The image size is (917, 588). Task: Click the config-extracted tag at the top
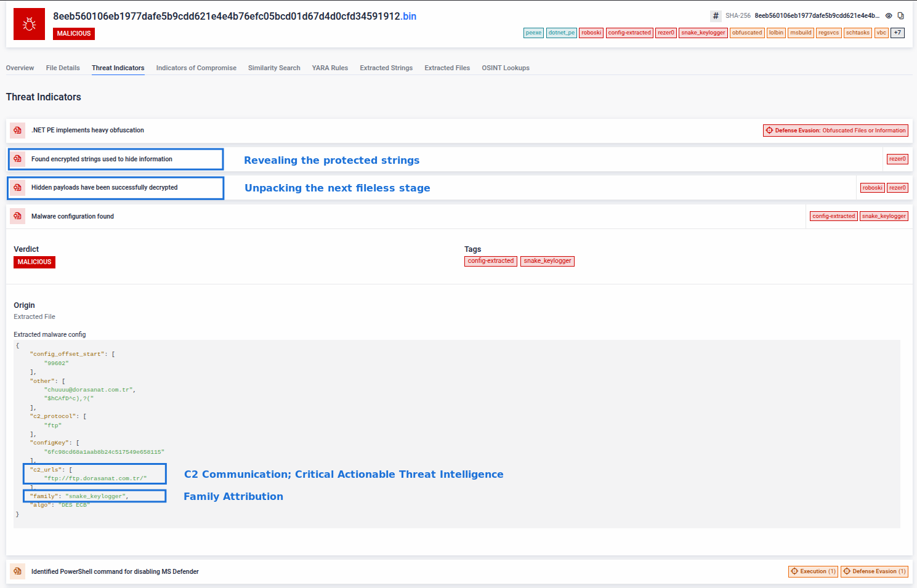click(x=629, y=33)
